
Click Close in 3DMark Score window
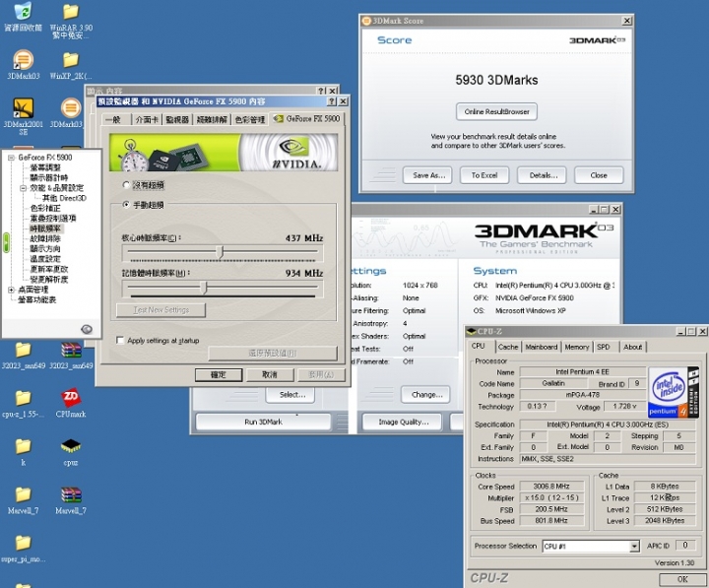(599, 175)
